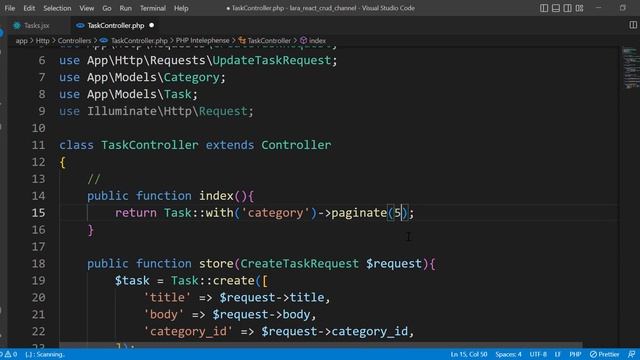640x360 pixels.
Task: Click Ln 15, Col 50 cursor position
Action: 469,354
